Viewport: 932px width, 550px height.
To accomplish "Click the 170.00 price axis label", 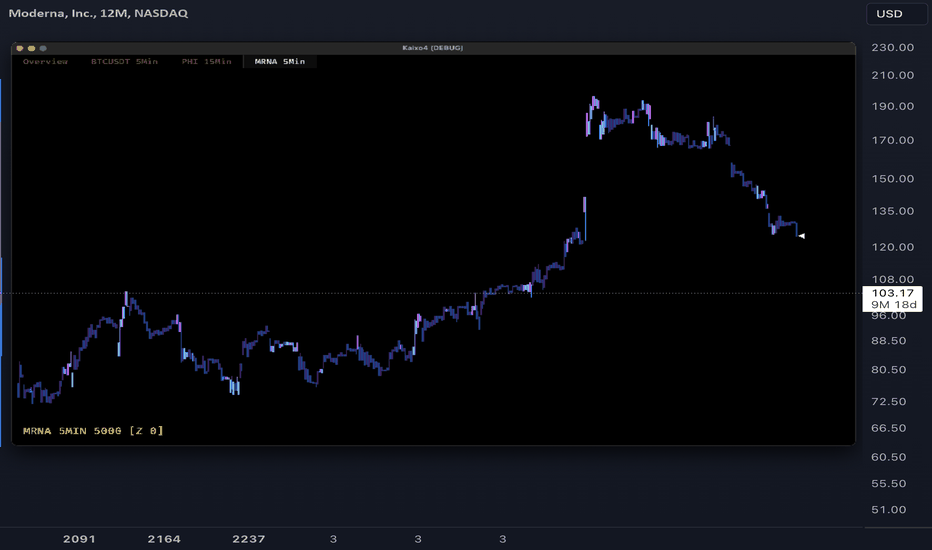I will click(892, 140).
